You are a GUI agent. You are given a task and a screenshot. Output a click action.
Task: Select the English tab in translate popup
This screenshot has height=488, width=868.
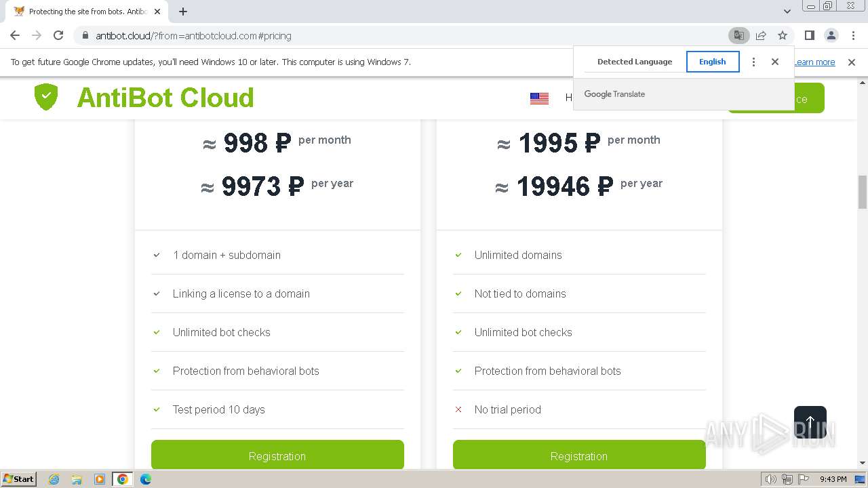click(712, 62)
